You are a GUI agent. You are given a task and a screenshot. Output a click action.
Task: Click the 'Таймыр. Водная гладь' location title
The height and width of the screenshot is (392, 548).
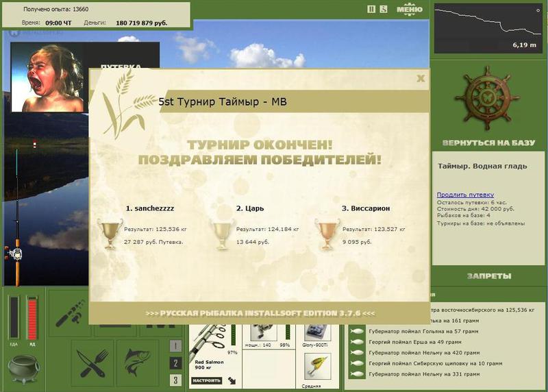tap(482, 166)
